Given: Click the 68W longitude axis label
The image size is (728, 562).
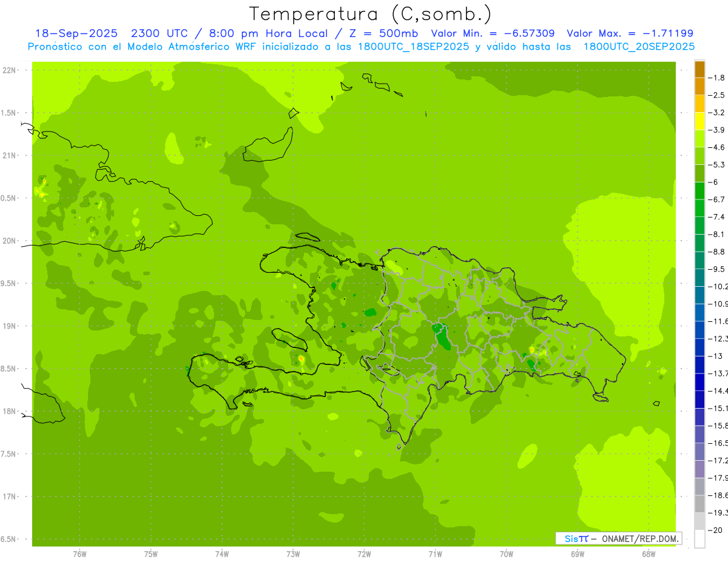Looking at the screenshot, I should tap(649, 554).
